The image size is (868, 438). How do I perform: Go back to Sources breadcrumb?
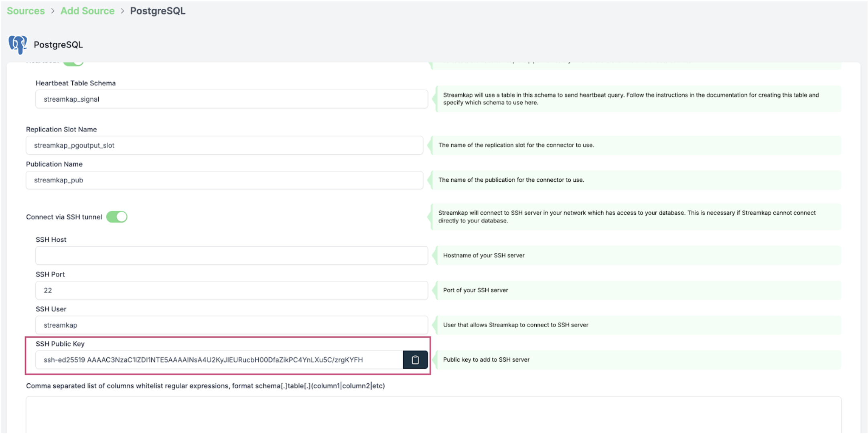[26, 11]
